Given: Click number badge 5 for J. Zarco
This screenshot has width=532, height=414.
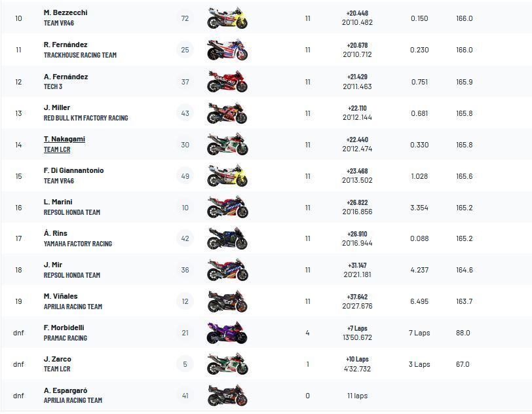Looking at the screenshot, I should click(x=185, y=364).
